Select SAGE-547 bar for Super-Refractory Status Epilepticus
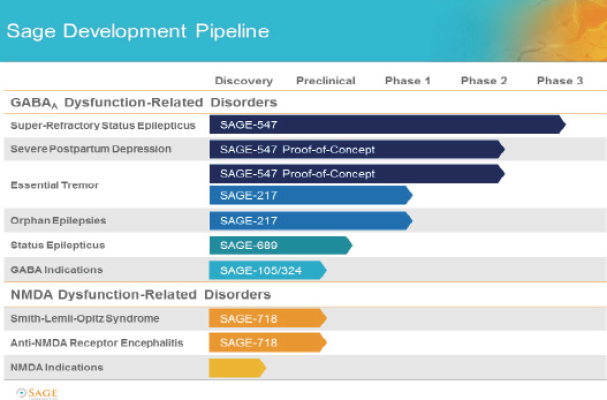 (x=388, y=125)
